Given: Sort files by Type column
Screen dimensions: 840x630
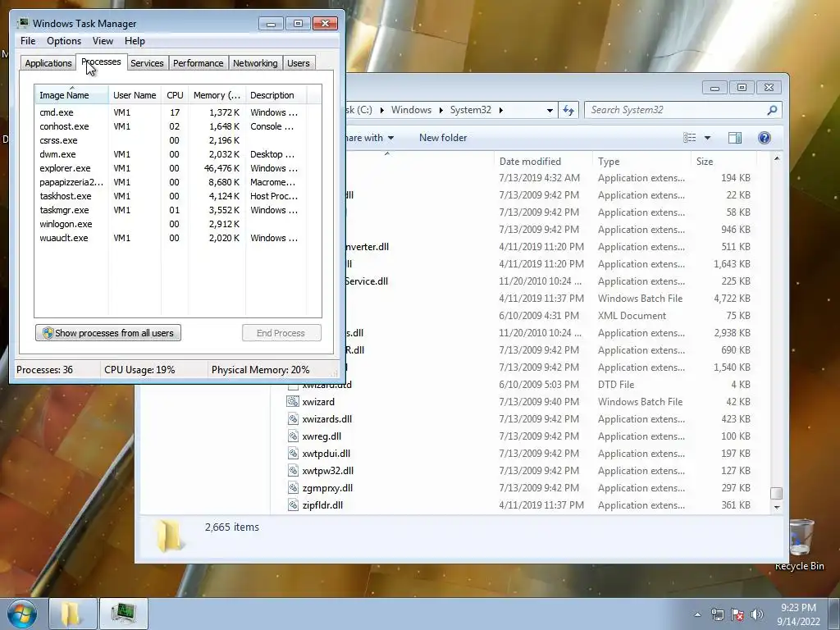Looking at the screenshot, I should click(x=641, y=162).
